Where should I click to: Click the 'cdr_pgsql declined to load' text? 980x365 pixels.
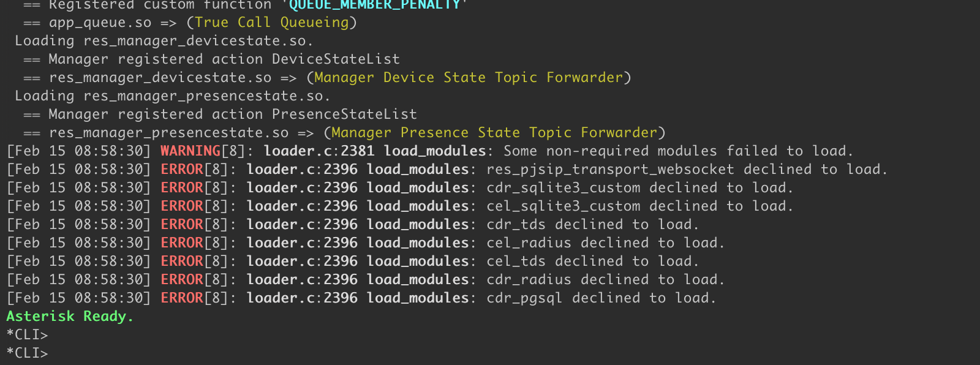601,298
